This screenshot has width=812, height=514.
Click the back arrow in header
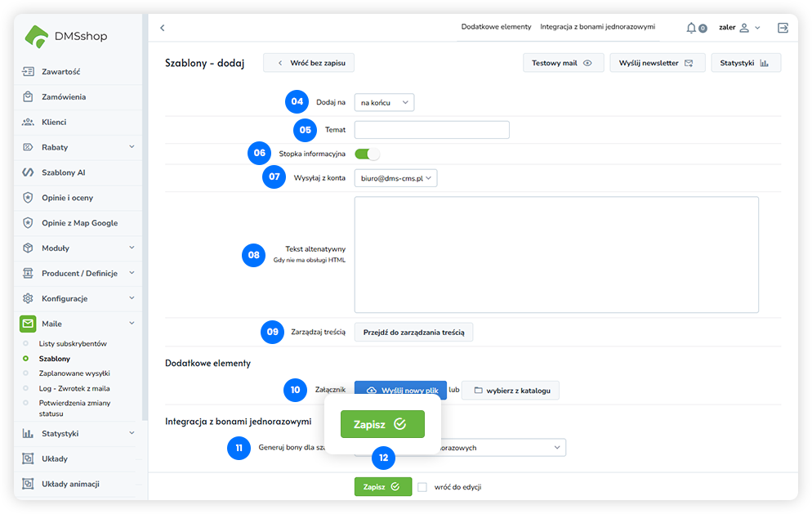coord(162,28)
